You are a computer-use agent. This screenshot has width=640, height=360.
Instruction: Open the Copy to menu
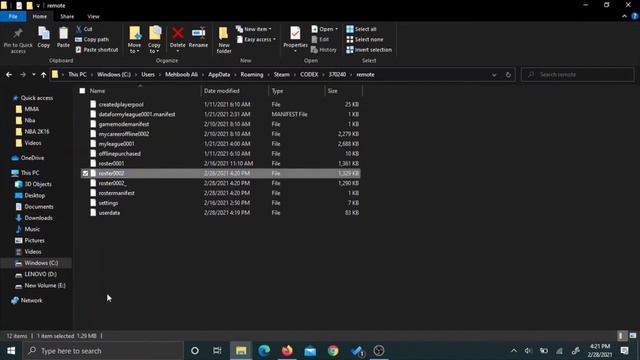[154, 40]
